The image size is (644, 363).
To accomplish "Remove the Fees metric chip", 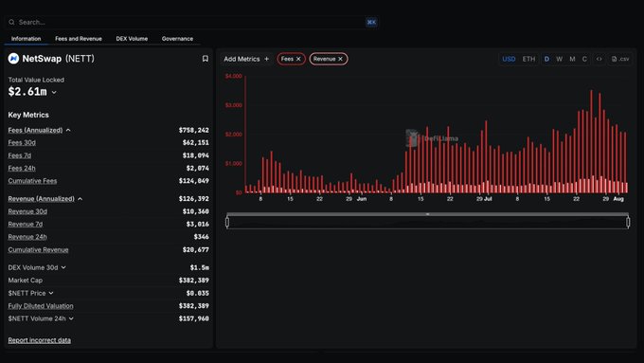I will pyautogui.click(x=298, y=59).
